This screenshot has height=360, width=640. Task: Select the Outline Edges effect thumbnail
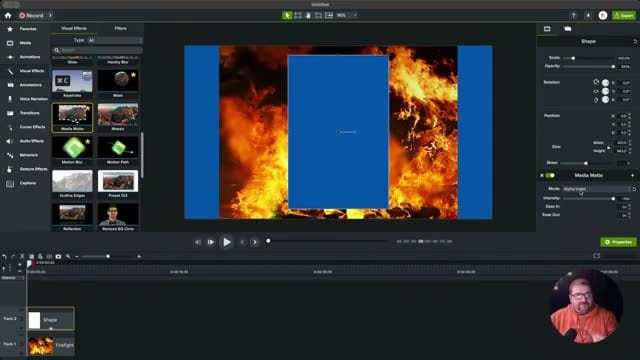[72, 181]
